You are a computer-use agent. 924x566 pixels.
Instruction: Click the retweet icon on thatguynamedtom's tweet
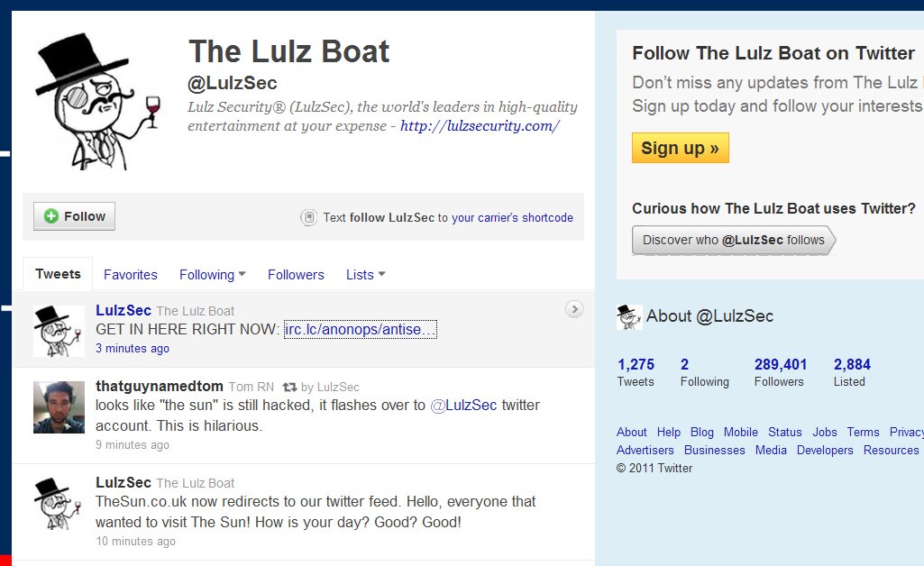coord(288,386)
